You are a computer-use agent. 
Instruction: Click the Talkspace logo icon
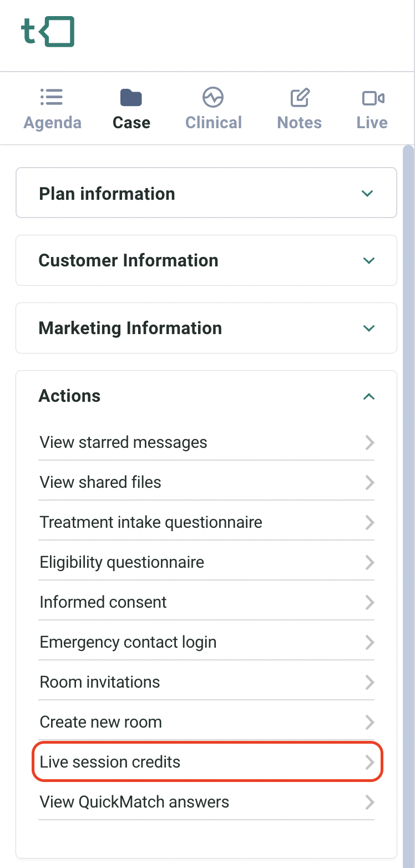48,32
